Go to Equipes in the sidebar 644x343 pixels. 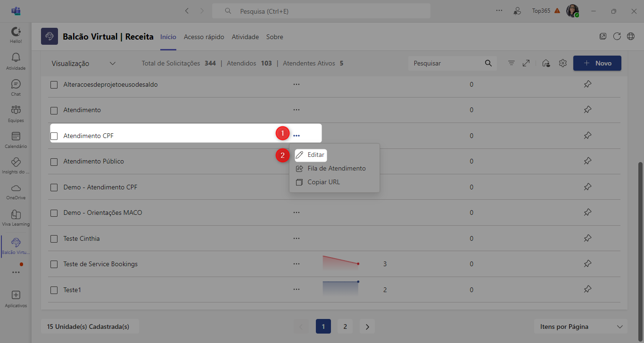[x=16, y=114]
